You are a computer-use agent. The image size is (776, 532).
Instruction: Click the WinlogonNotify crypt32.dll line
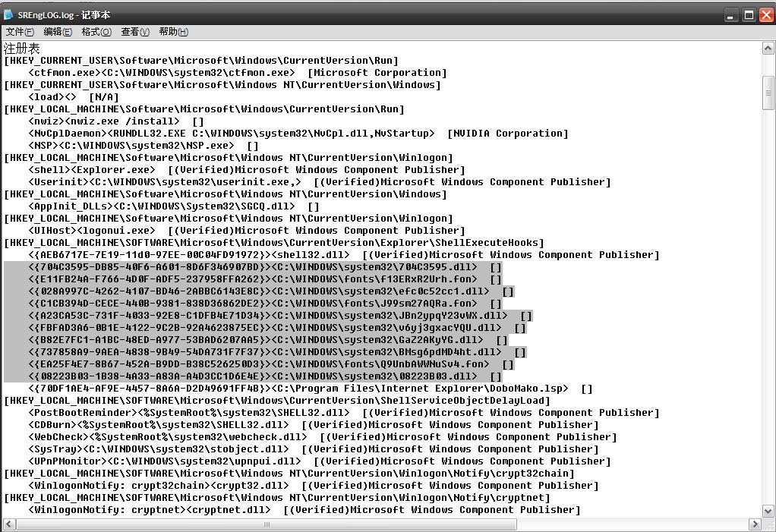(x=314, y=486)
